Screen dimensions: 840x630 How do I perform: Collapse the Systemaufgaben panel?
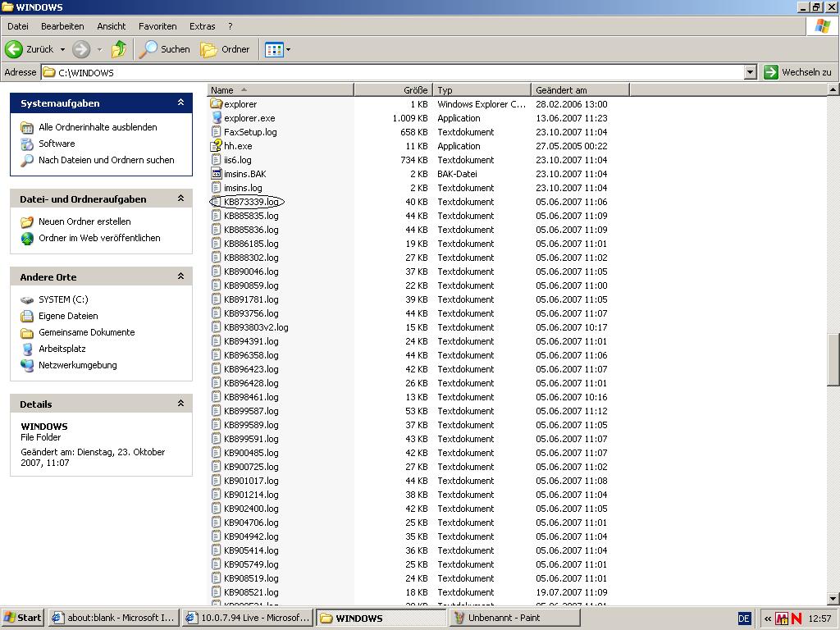pyautogui.click(x=180, y=103)
